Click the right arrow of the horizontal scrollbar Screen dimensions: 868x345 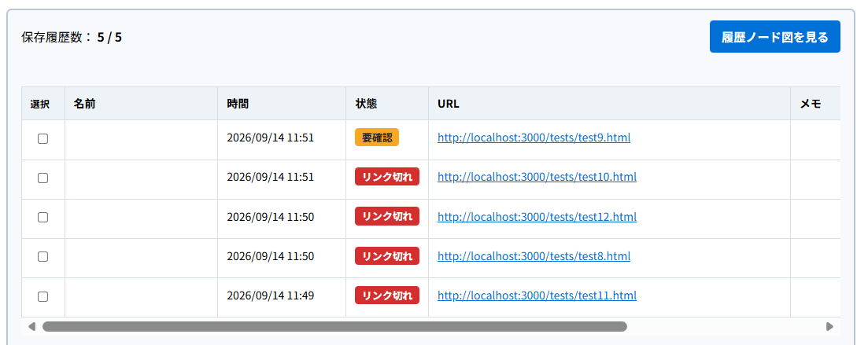pyautogui.click(x=829, y=326)
